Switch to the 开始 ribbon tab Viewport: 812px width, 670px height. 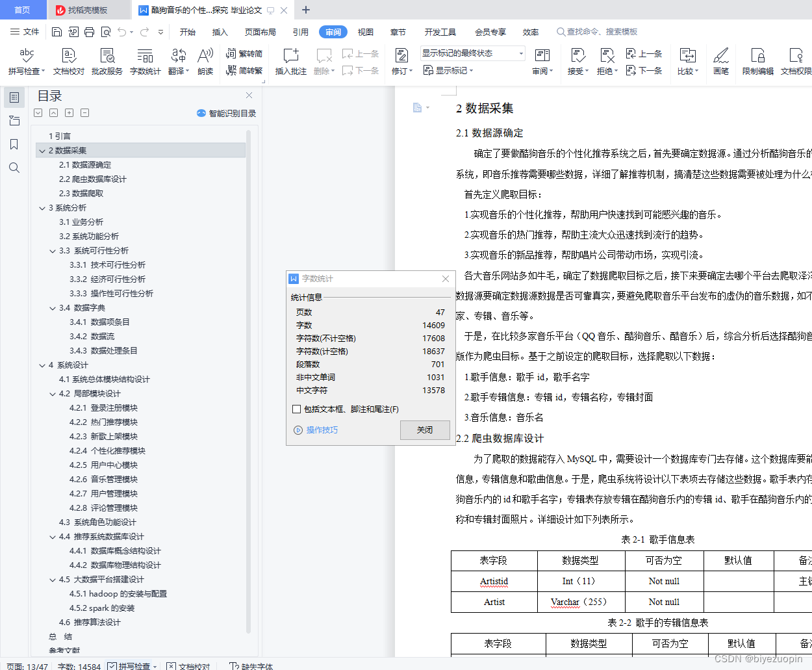tap(188, 32)
